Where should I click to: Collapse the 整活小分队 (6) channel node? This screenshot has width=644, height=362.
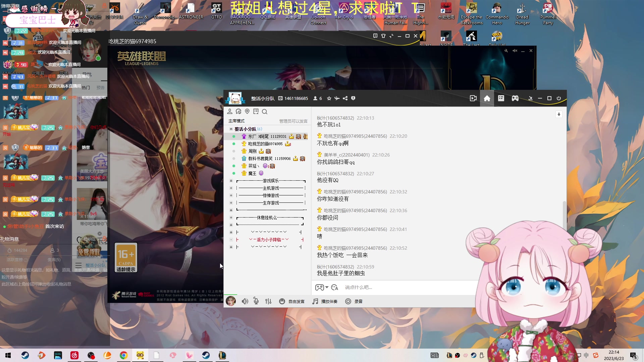coord(231,129)
